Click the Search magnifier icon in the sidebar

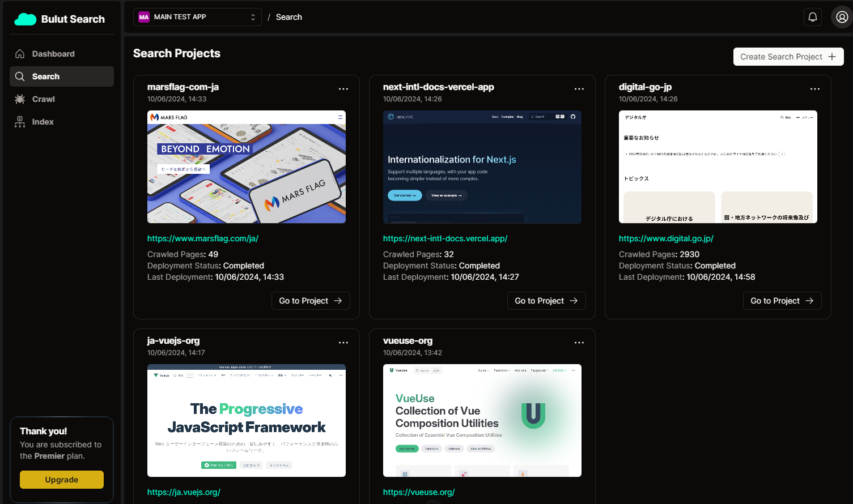tap(20, 76)
